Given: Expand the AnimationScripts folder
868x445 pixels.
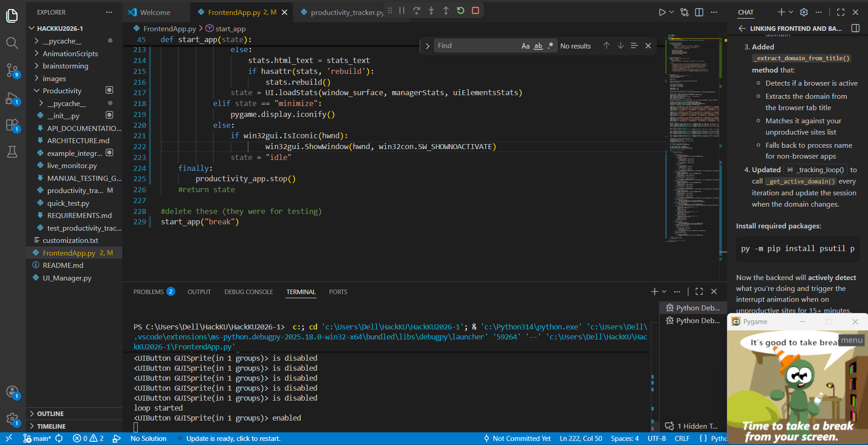Looking at the screenshot, I should click(70, 53).
